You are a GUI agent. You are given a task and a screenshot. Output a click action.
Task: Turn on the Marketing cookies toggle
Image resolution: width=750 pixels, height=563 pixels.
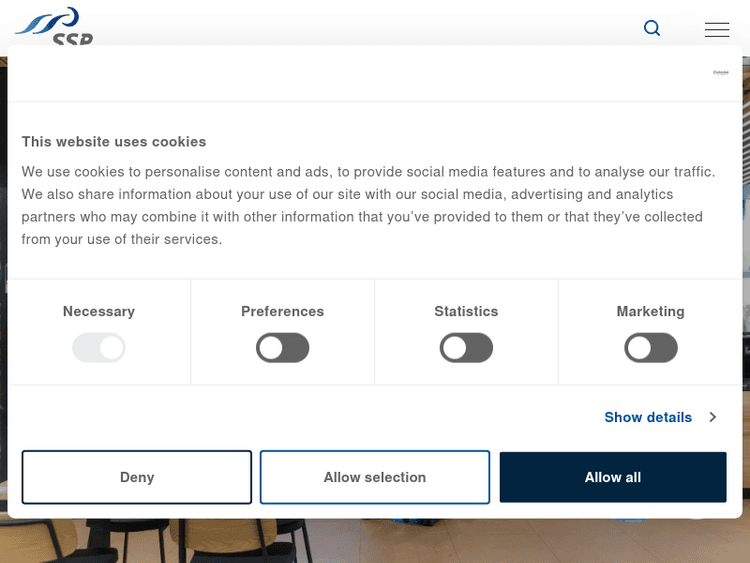[x=651, y=348]
